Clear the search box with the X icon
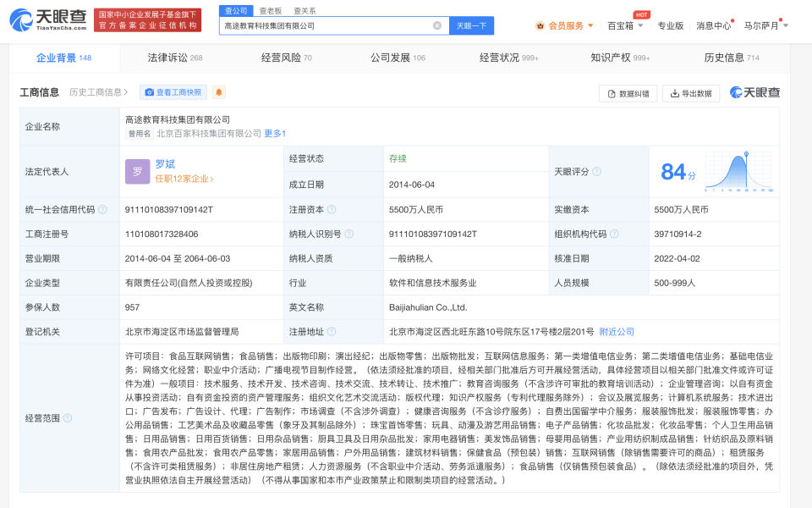812x508 pixels. [x=437, y=25]
